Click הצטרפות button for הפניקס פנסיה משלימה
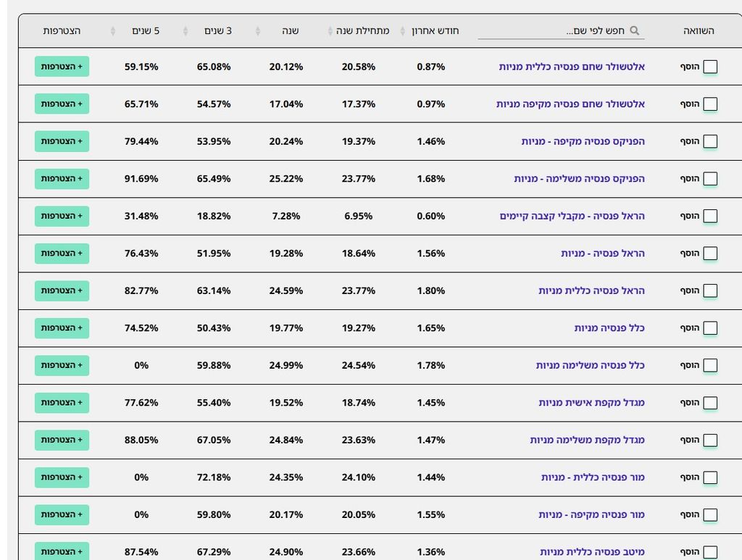Screen dimensions: 742x560 tap(62, 179)
